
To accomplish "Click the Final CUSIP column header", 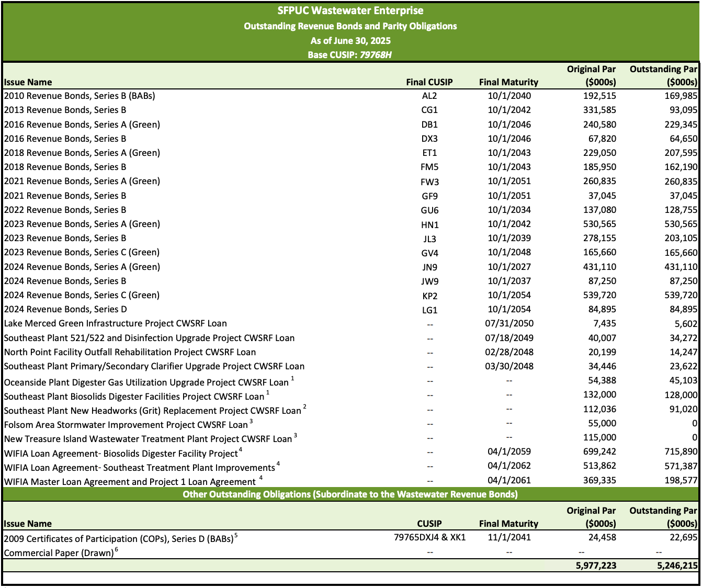I will pyautogui.click(x=430, y=82).
